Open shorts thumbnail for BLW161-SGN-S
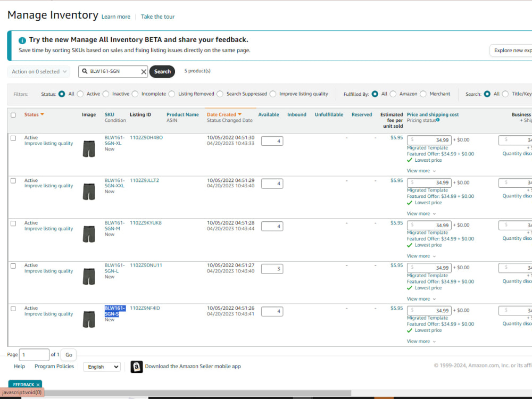 click(89, 319)
